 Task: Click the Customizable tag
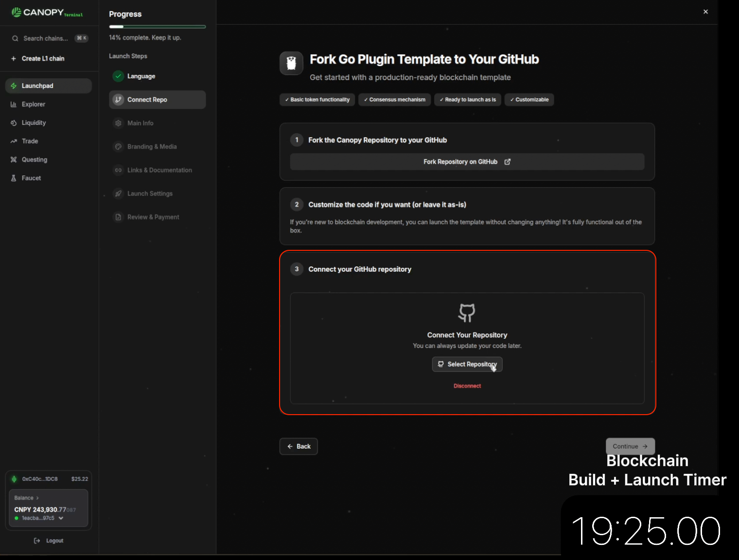click(529, 100)
